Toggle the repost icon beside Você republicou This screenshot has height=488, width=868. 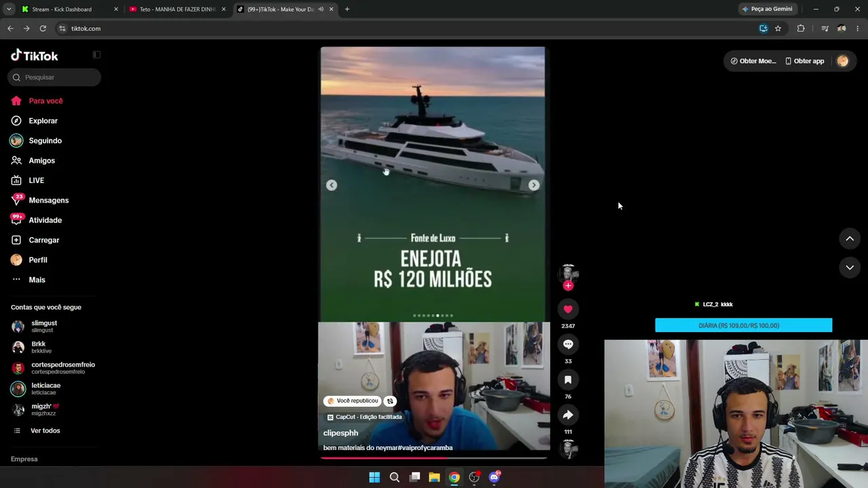click(389, 401)
